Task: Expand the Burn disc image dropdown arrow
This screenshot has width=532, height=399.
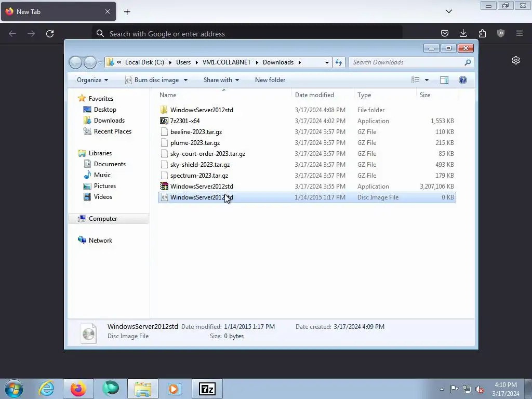Action: [x=185, y=80]
